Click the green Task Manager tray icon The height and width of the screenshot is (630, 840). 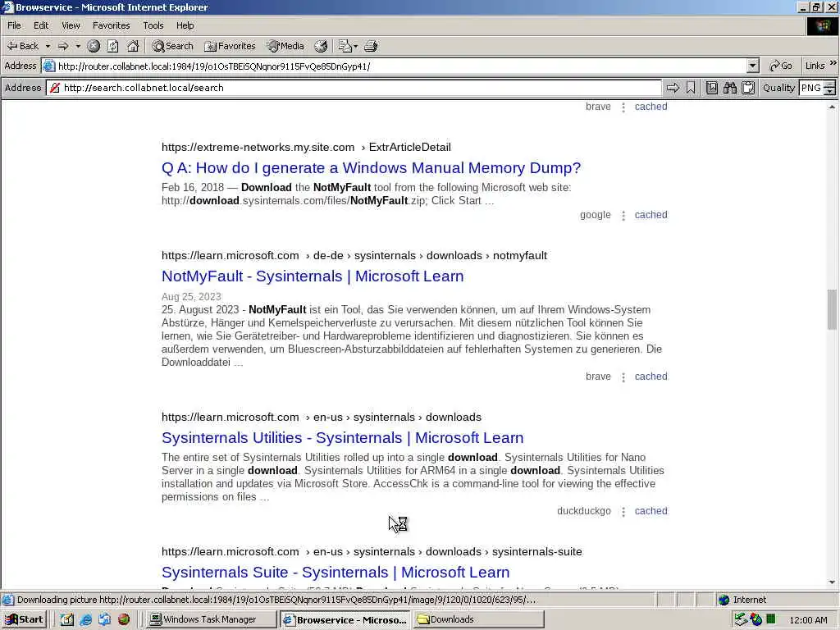[x=770, y=619]
